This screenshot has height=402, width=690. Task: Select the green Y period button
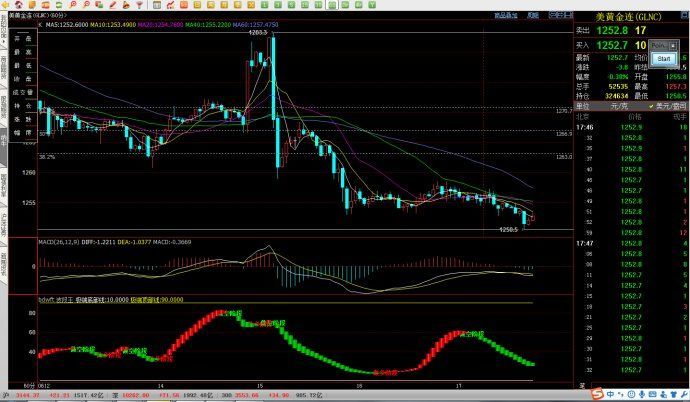pos(372,5)
